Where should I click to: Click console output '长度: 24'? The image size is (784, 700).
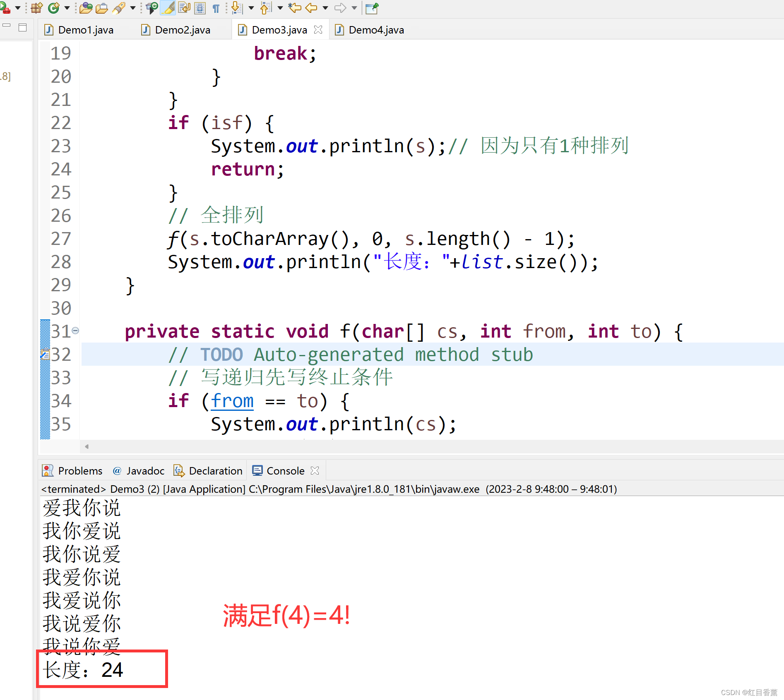pyautogui.click(x=83, y=670)
